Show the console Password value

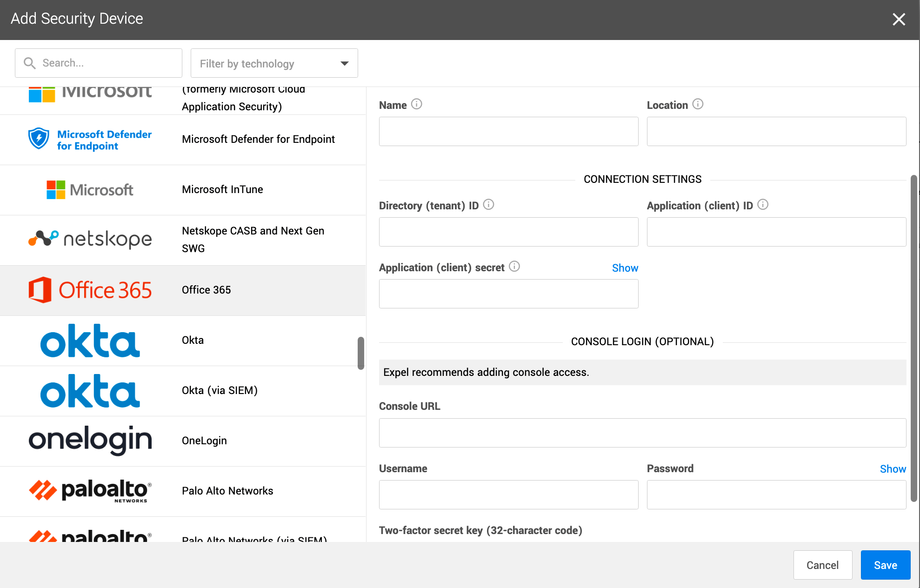(893, 469)
